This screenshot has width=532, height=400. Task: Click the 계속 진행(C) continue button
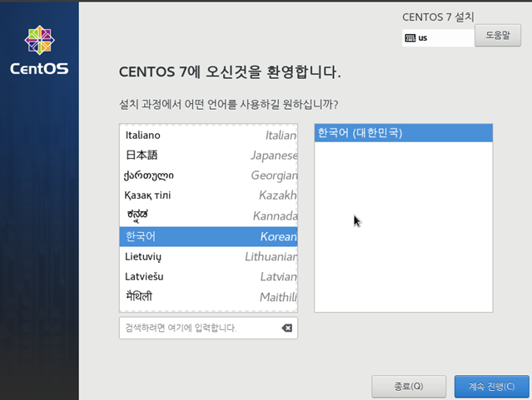pyautogui.click(x=492, y=386)
